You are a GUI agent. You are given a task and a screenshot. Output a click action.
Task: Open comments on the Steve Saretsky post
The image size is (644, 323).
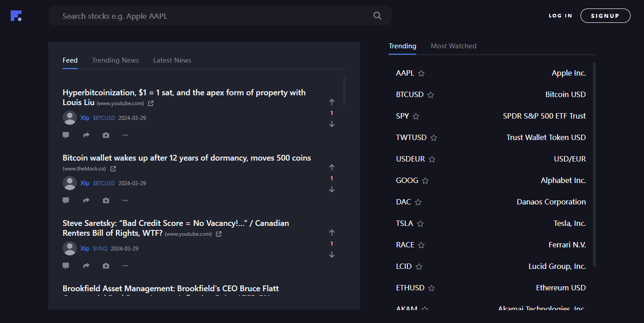point(66,266)
